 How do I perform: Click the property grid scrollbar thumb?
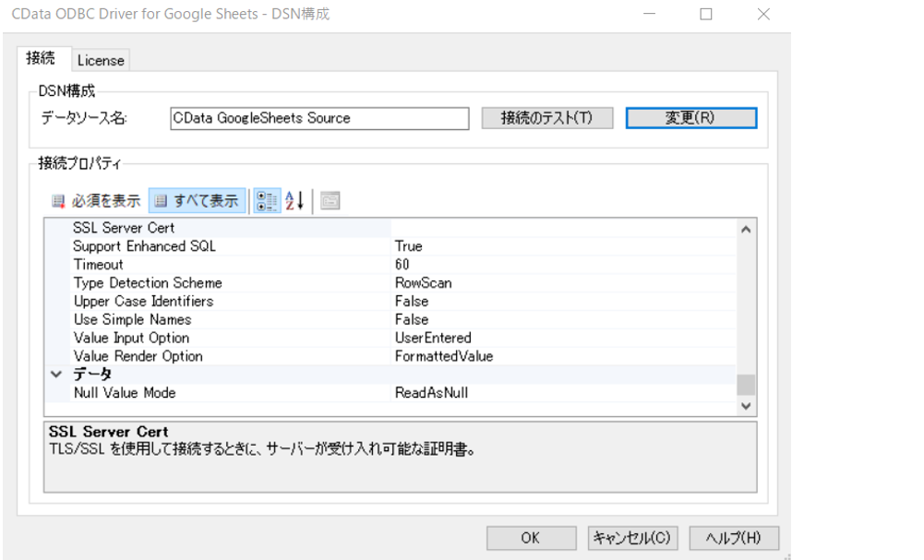tap(746, 385)
